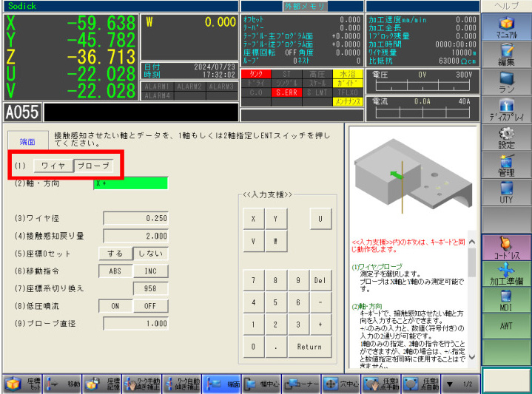Tap numeric key 7
532x394 pixels.
[x=254, y=280]
